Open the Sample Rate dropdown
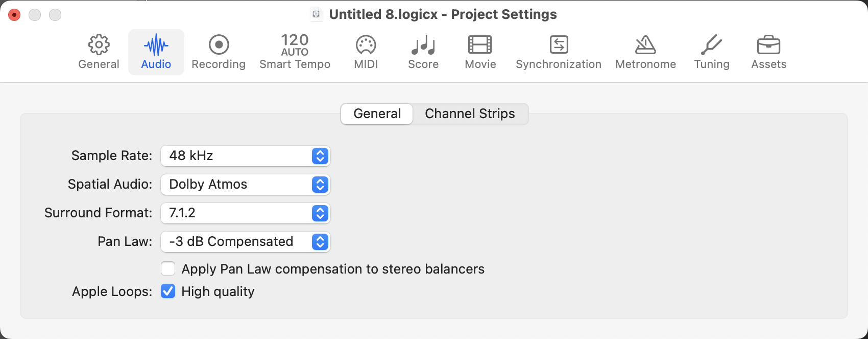Image resolution: width=868 pixels, height=339 pixels. point(245,156)
